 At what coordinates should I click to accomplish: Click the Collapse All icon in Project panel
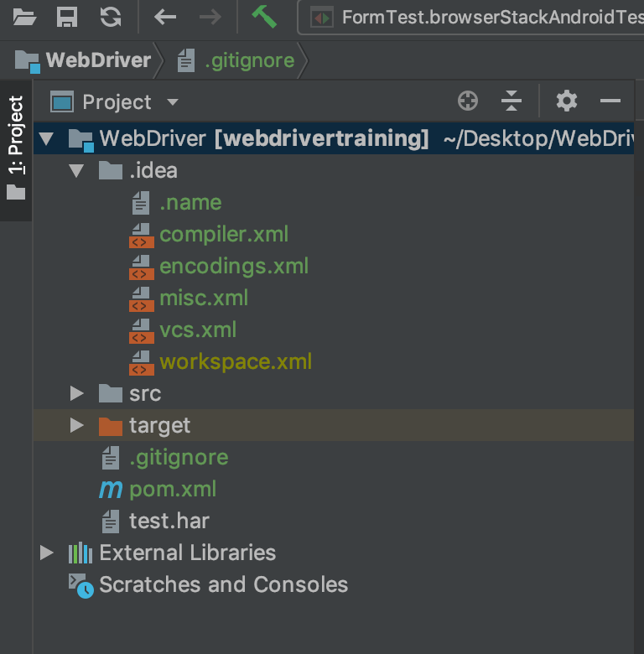tap(512, 101)
